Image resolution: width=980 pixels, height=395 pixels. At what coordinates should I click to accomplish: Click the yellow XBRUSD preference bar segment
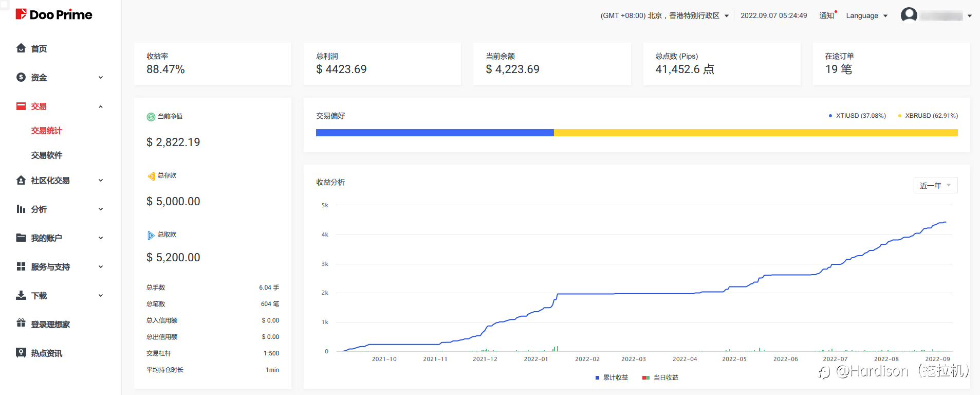tap(755, 133)
